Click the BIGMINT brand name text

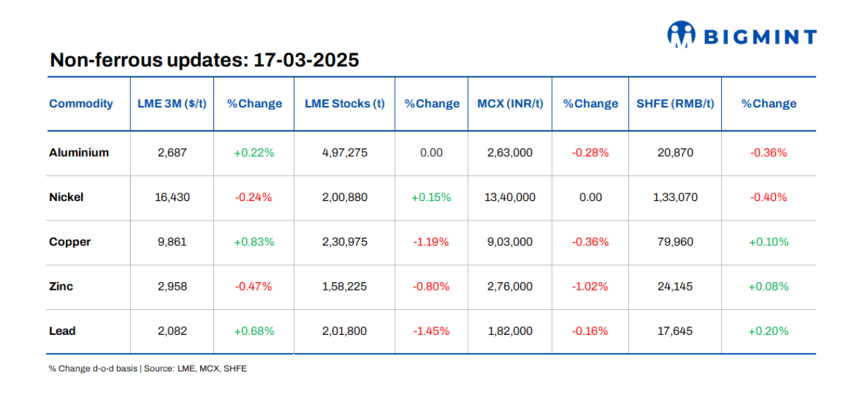point(761,37)
